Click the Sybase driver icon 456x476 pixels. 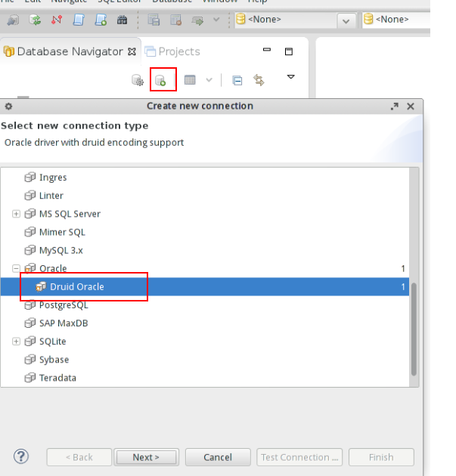coord(29,360)
